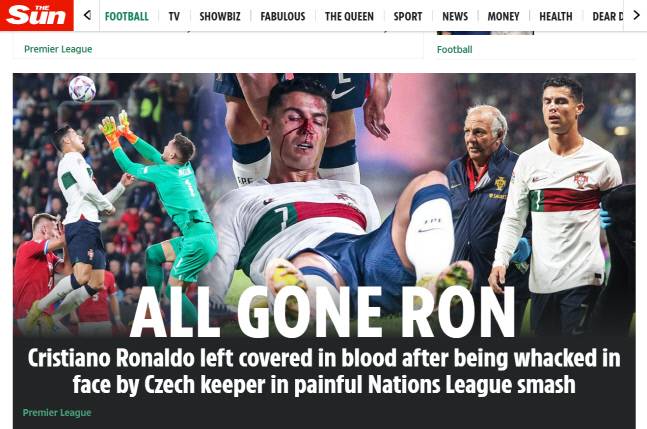This screenshot has height=429, width=647.
Task: Click the Premier League tag under Ronaldo article
Action: tap(57, 412)
